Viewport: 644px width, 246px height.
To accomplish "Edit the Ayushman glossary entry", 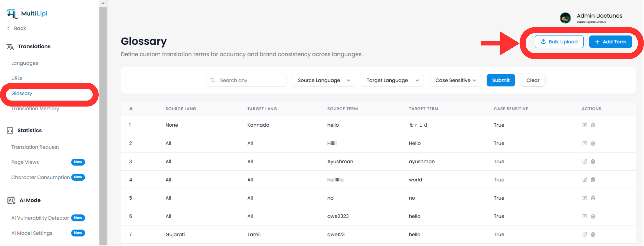I will point(584,162).
